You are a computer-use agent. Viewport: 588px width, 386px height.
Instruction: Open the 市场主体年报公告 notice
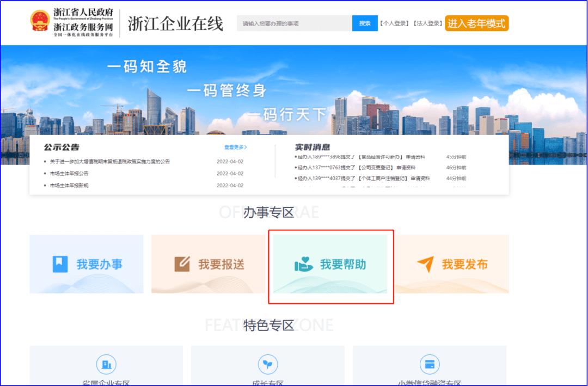coord(70,173)
